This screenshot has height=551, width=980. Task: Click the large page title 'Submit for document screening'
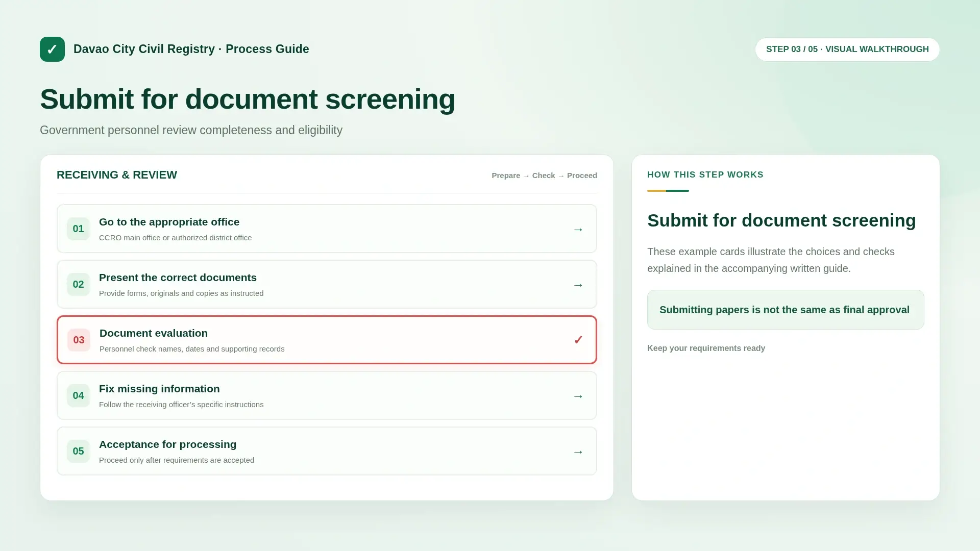pos(248,99)
